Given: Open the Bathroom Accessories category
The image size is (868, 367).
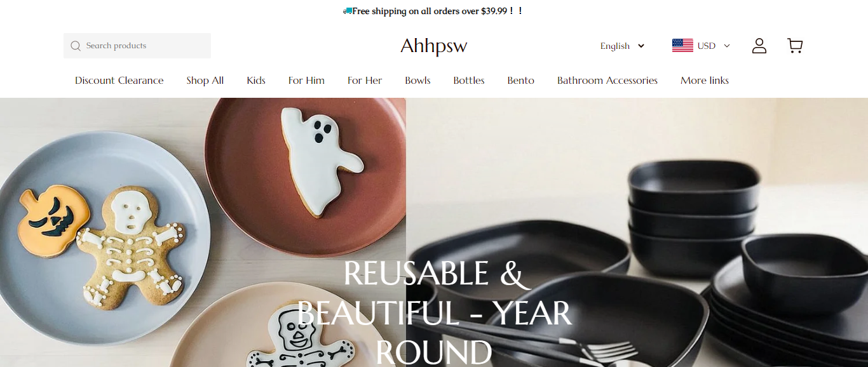Looking at the screenshot, I should click(x=607, y=81).
